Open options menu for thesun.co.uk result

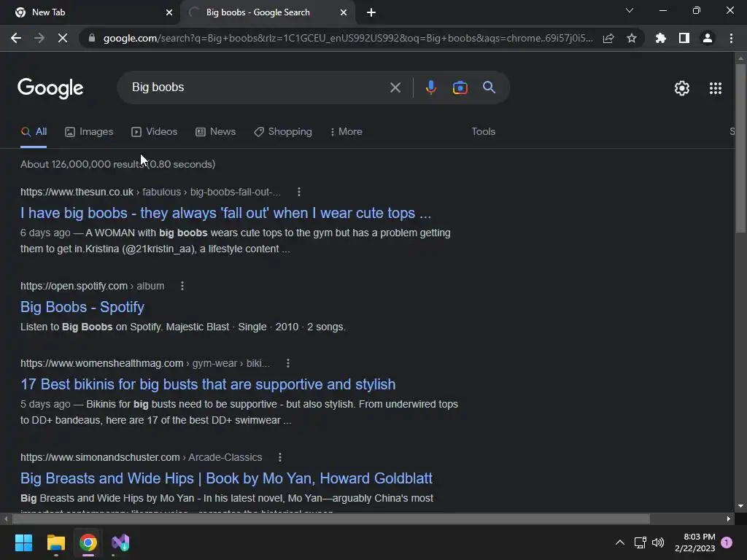(298, 192)
